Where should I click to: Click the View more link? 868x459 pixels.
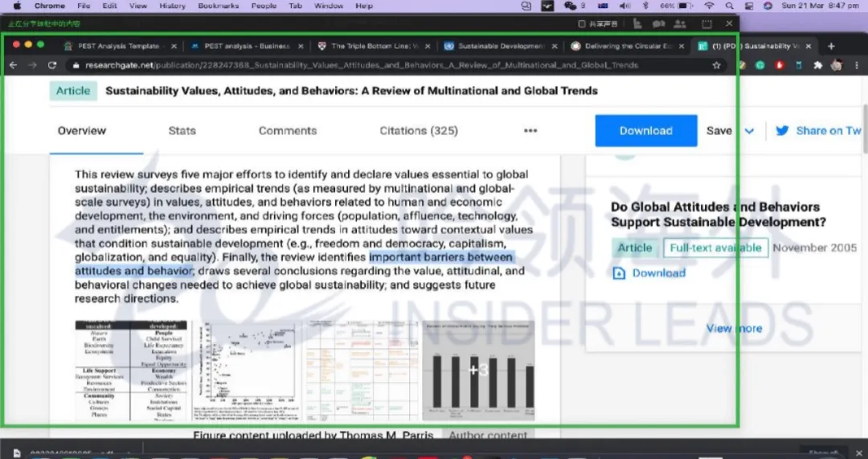point(734,328)
